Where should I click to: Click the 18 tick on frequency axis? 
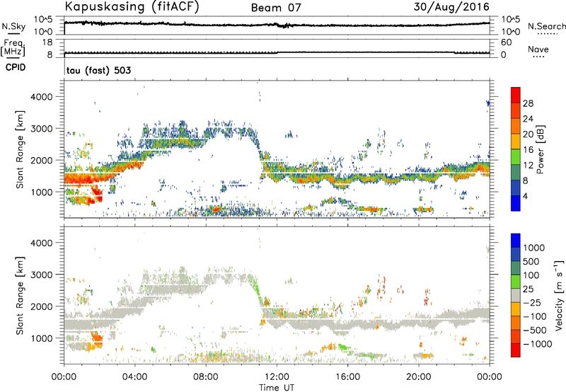(x=47, y=42)
